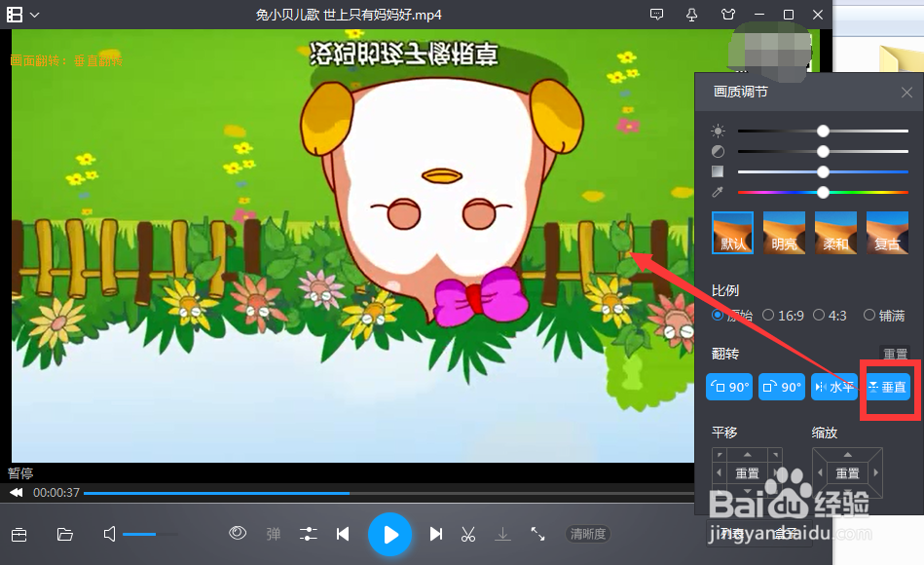Pan to the top-right corner arrow
The height and width of the screenshot is (565, 924).
click(775, 455)
